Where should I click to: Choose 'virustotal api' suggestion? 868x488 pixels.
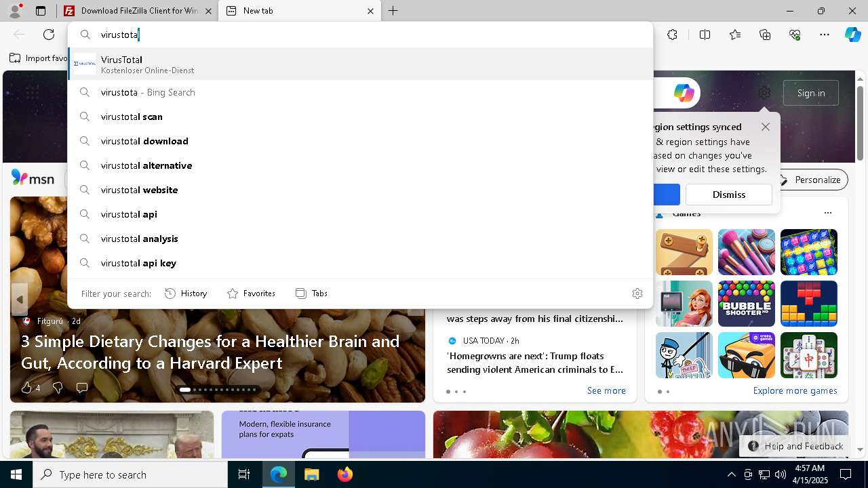pos(360,214)
